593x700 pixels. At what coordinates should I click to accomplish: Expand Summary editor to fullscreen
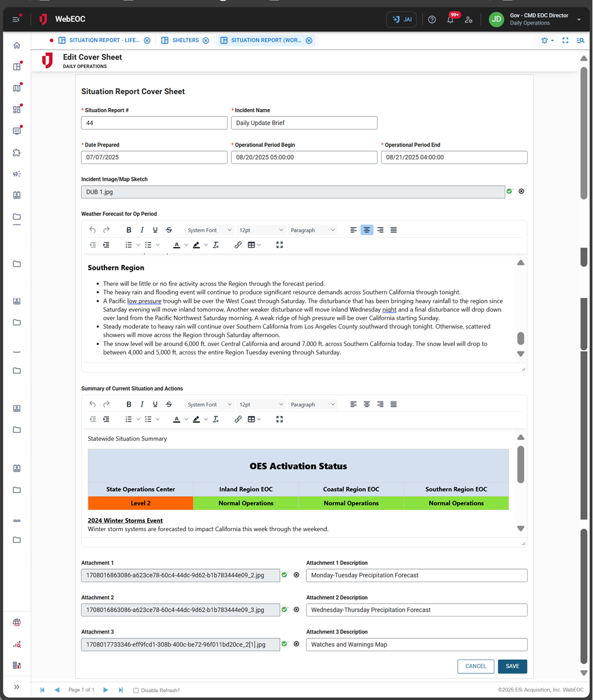pos(279,419)
